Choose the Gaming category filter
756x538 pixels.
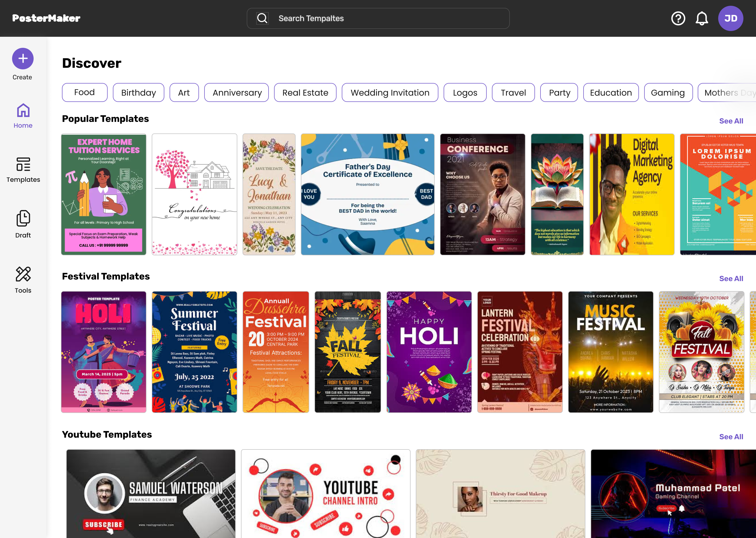668,92
